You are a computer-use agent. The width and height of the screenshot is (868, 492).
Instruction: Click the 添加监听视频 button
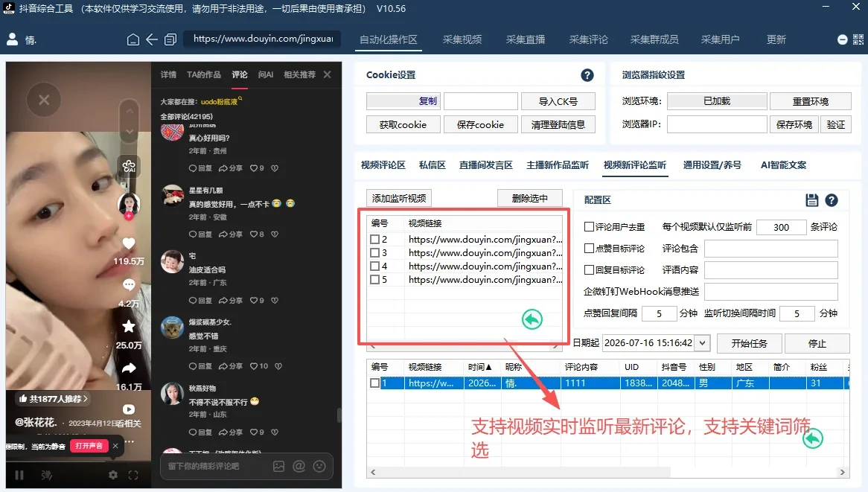[399, 198]
